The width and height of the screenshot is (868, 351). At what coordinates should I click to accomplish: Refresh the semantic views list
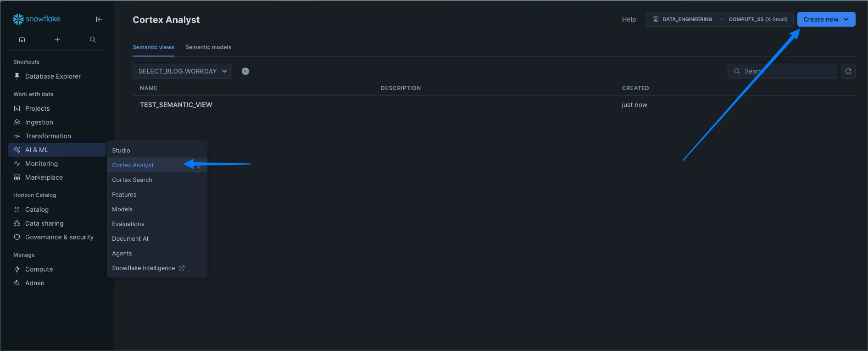848,71
